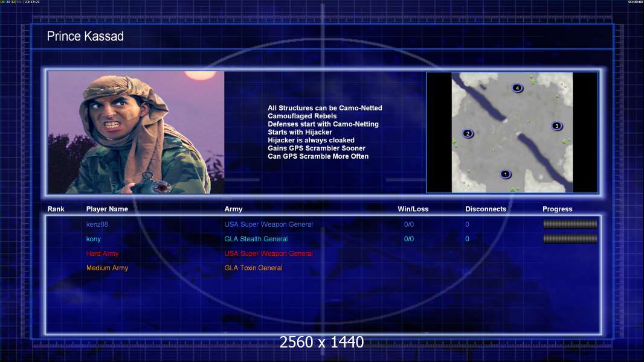Click start position 1 marker on minimap
The width and height of the screenshot is (644, 362).
pos(505,174)
